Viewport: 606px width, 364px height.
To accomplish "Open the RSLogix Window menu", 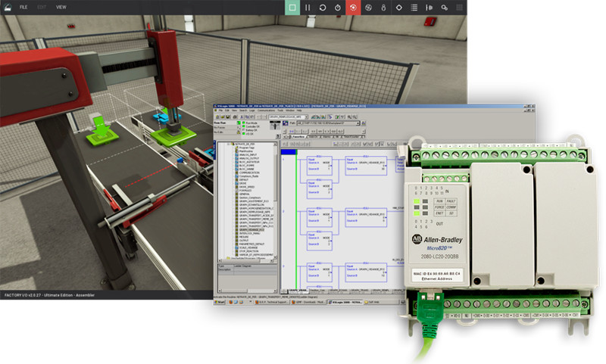I will [x=290, y=110].
